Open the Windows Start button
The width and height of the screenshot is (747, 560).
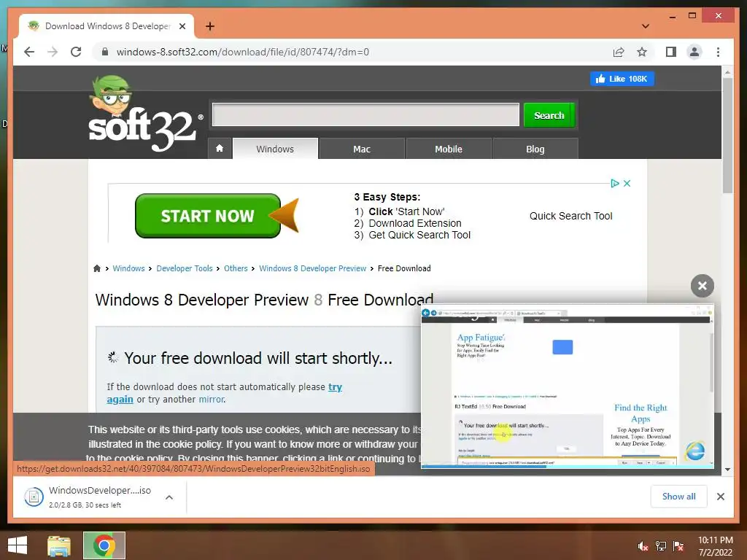[x=18, y=545]
